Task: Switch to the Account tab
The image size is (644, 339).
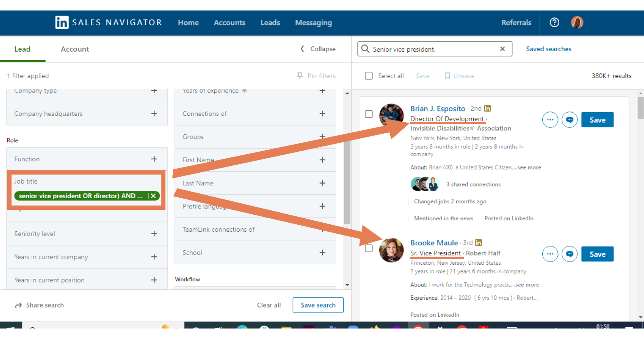Action: point(75,49)
